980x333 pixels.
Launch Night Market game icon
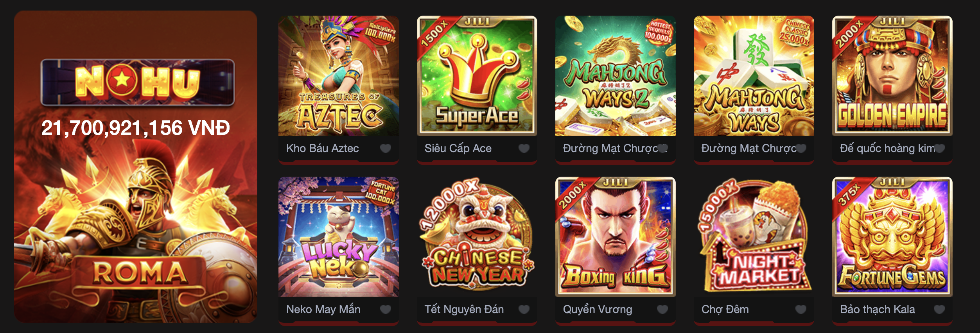point(754,237)
